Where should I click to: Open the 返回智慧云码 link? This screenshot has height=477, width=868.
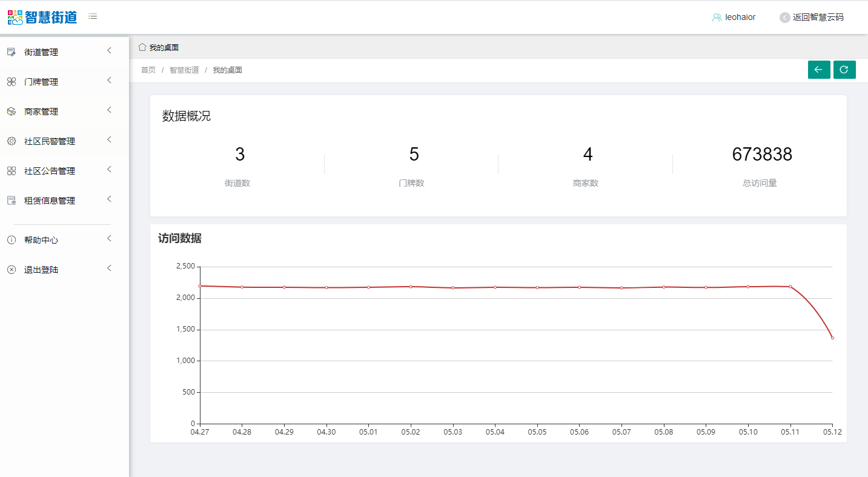click(812, 18)
